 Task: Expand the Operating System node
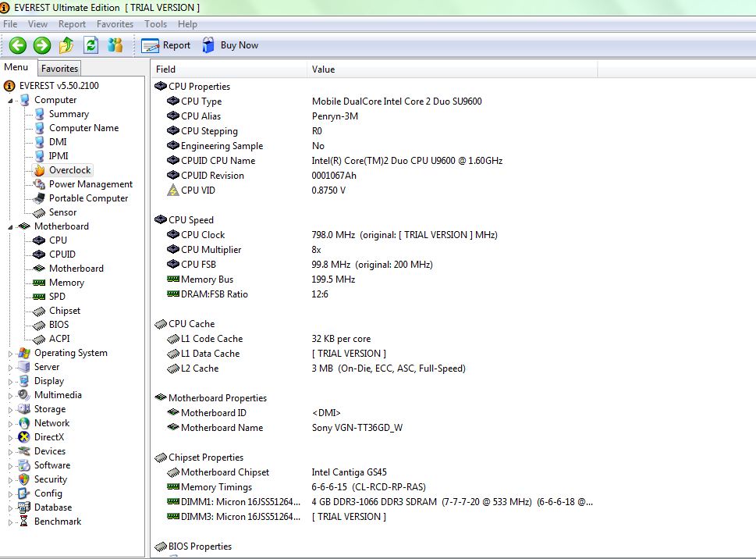click(x=10, y=354)
